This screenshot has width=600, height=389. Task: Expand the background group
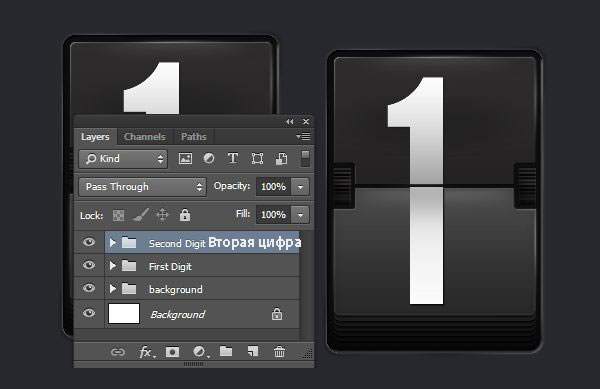click(112, 288)
